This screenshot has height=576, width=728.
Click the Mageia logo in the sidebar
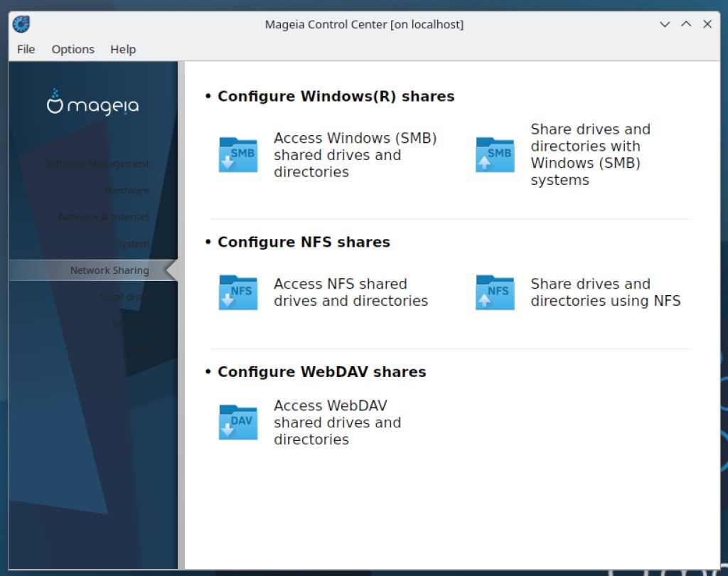point(92,103)
